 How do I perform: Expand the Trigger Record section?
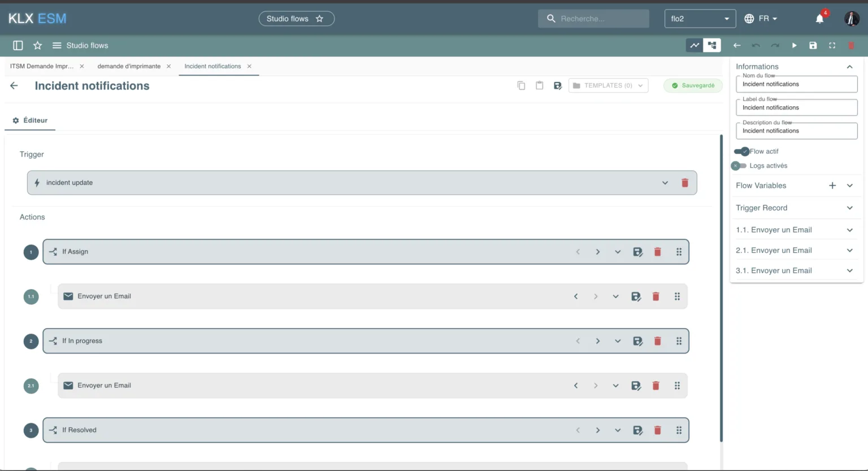tap(849, 208)
